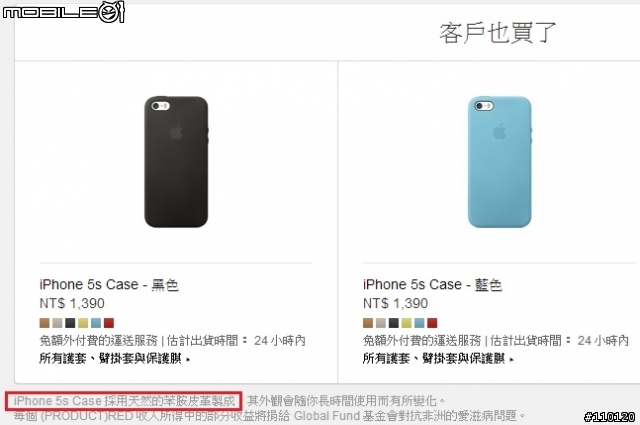Open the black iPhone 5s Case image

pos(176,162)
